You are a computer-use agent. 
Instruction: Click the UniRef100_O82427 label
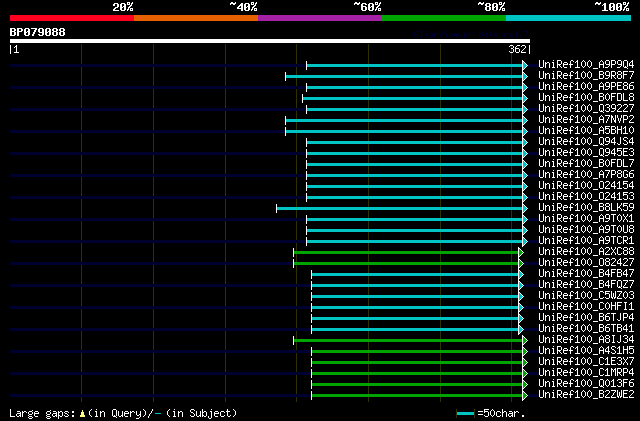click(586, 263)
